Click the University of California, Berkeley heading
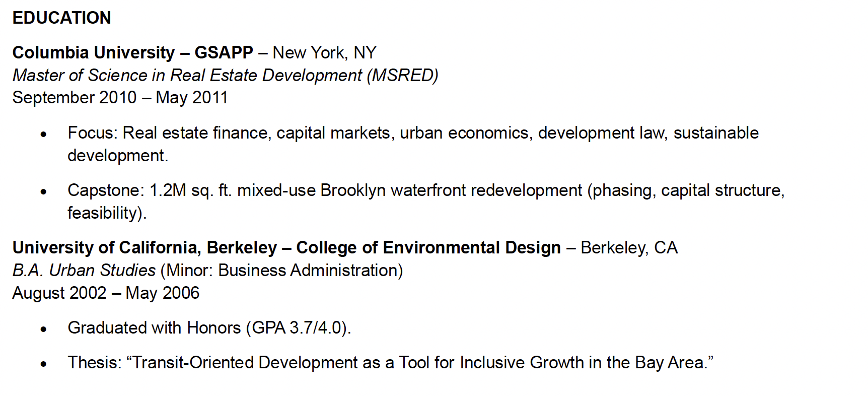Image resolution: width=868 pixels, height=396 pixels. coord(144,248)
